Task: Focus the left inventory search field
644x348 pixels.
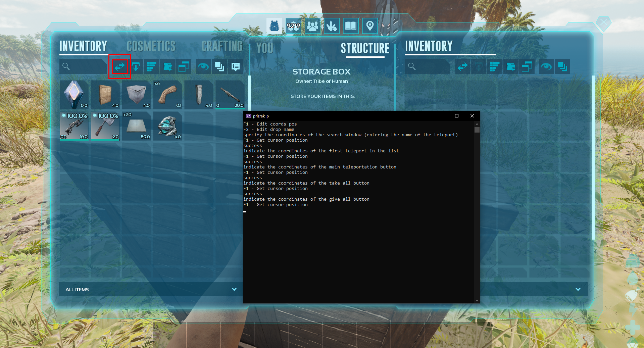Action: (83, 66)
